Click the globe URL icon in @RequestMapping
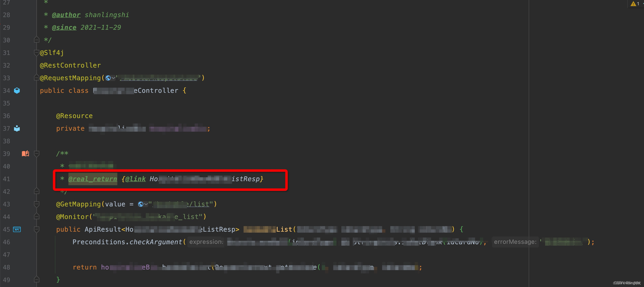The image size is (644, 287). click(108, 78)
